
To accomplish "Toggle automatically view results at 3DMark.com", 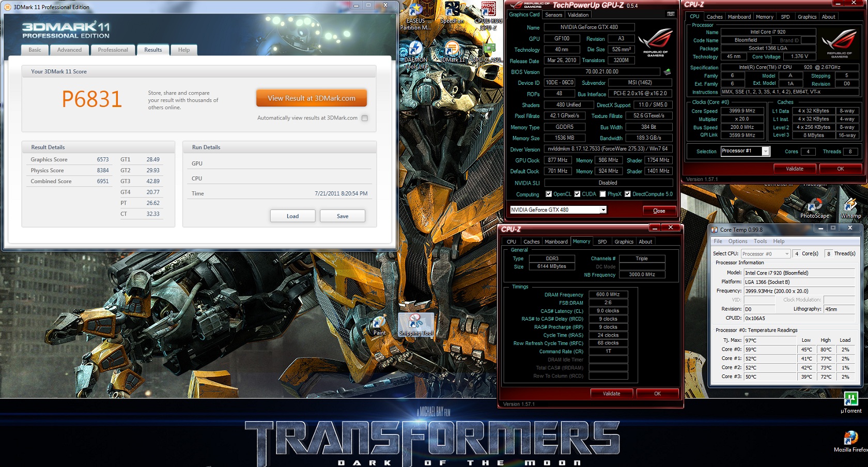I will pos(365,118).
